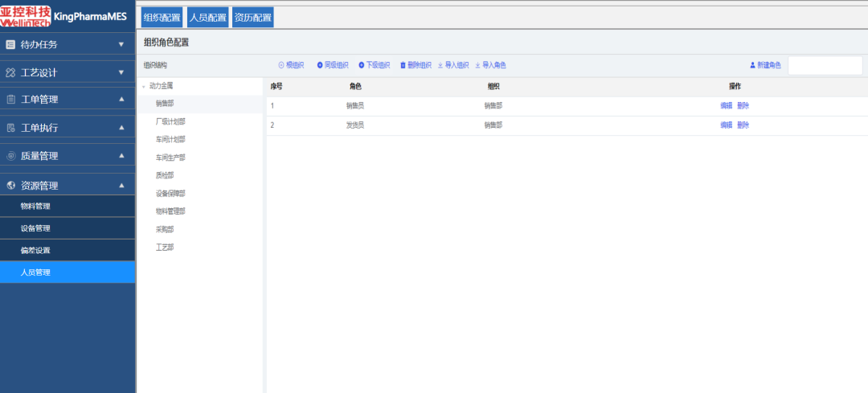868x393 pixels.
Task: Click the 导入角色 download icon
Action: [477, 65]
